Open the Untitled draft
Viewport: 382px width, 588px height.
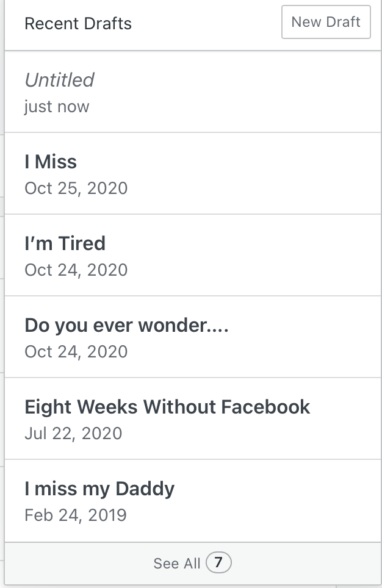(x=59, y=80)
